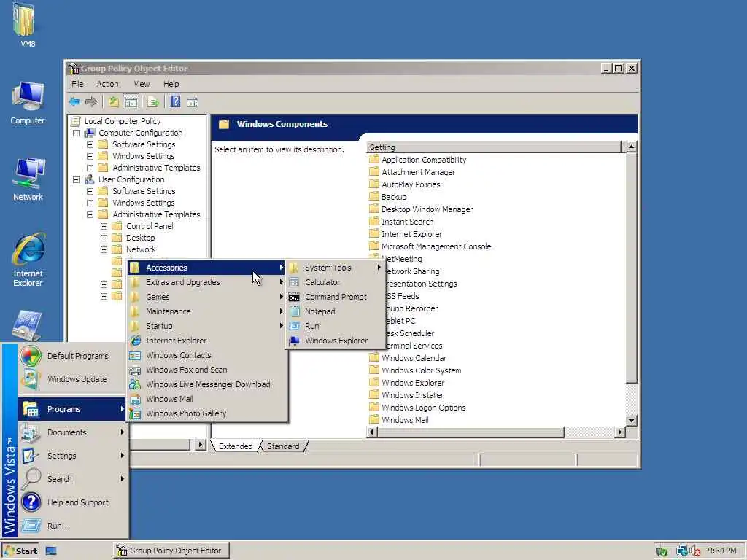747x560 pixels.
Task: Select the Network desktop icon
Action: 28,179
